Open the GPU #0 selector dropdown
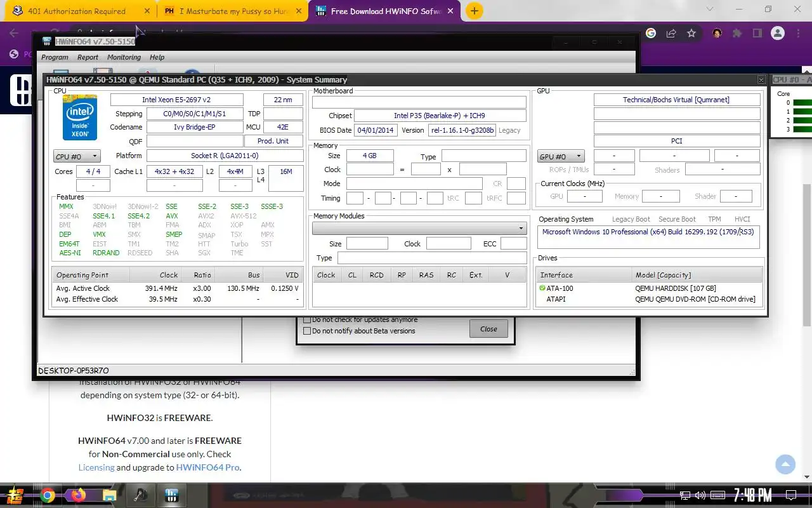The image size is (812, 508). tap(561, 156)
